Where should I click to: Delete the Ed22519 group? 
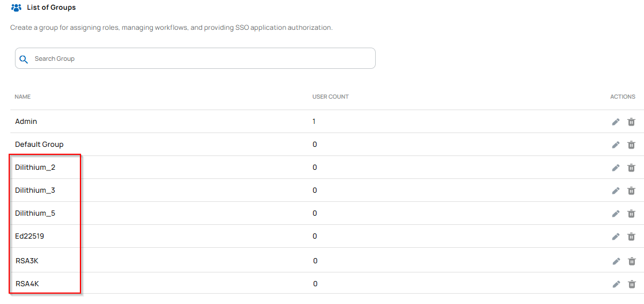(x=631, y=236)
